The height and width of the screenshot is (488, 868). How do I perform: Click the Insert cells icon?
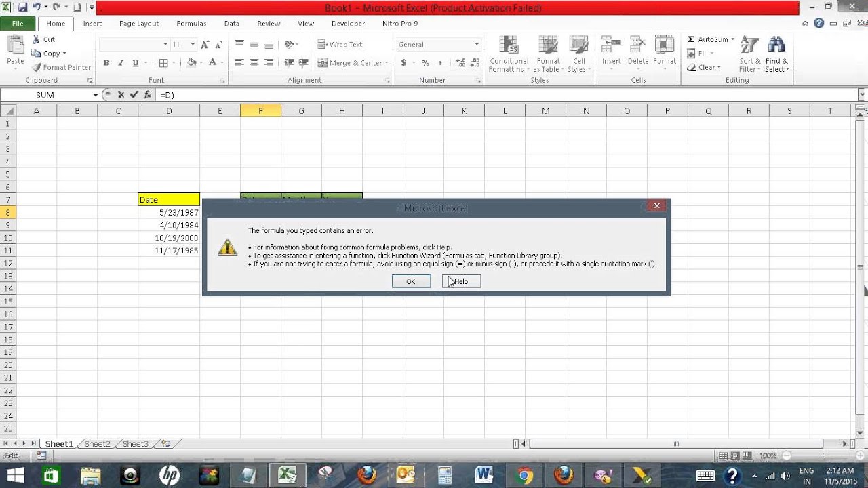pos(611,45)
